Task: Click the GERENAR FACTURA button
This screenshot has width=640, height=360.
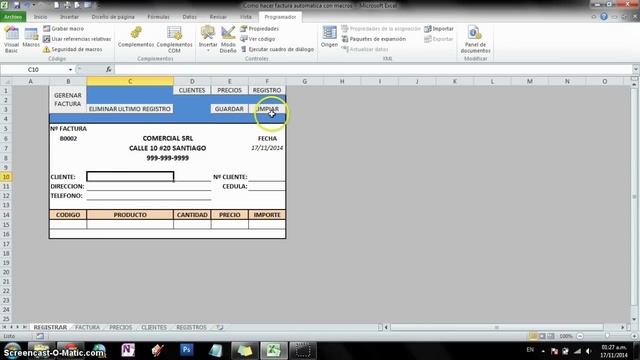Action: 68,99
